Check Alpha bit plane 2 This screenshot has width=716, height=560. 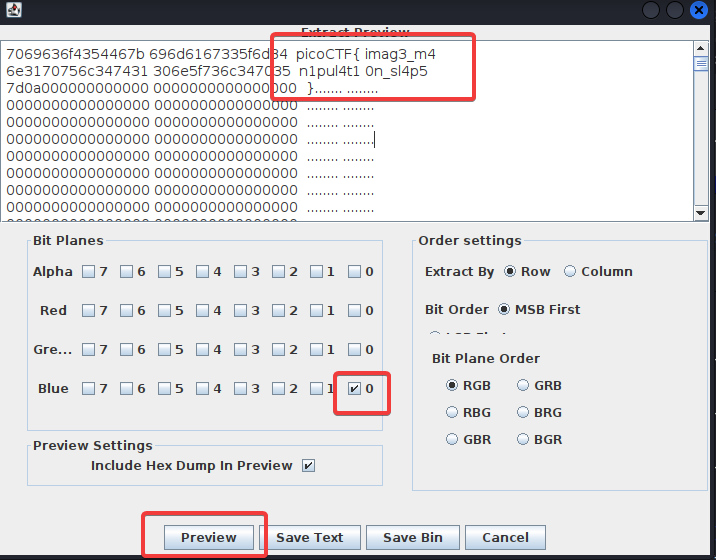[x=278, y=272]
